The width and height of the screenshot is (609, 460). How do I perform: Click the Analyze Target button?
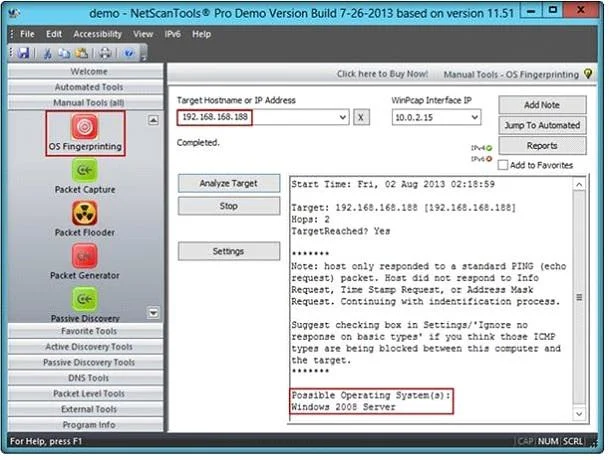coord(229,183)
